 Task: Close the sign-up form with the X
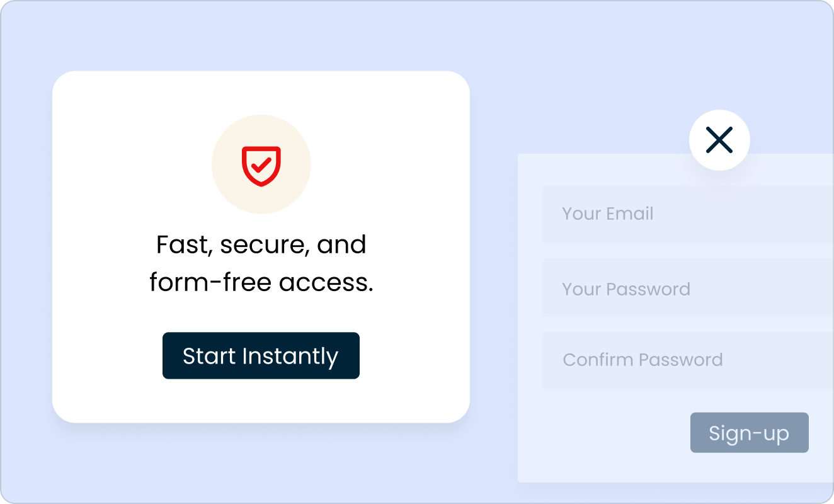click(x=719, y=140)
